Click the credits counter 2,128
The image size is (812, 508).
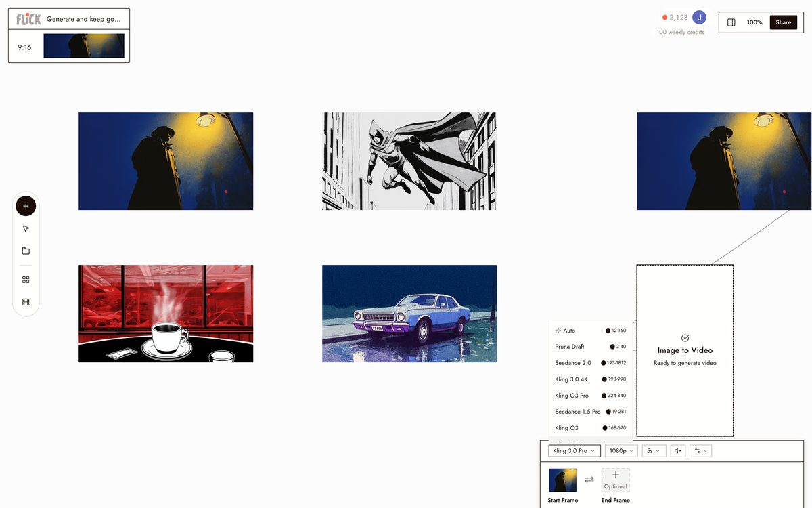click(675, 18)
